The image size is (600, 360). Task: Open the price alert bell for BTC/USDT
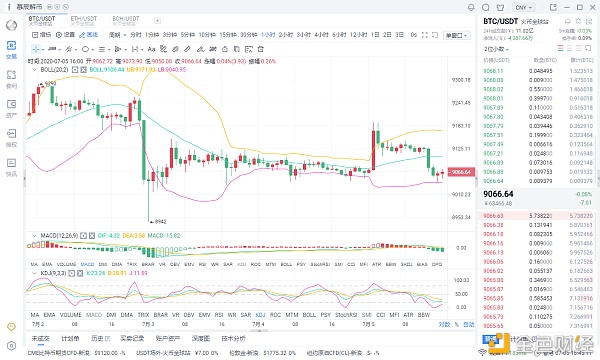568,21
